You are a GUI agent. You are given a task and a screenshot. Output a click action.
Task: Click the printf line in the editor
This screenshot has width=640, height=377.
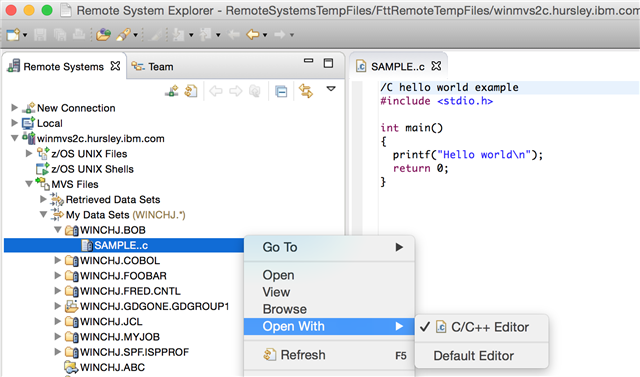(x=468, y=155)
